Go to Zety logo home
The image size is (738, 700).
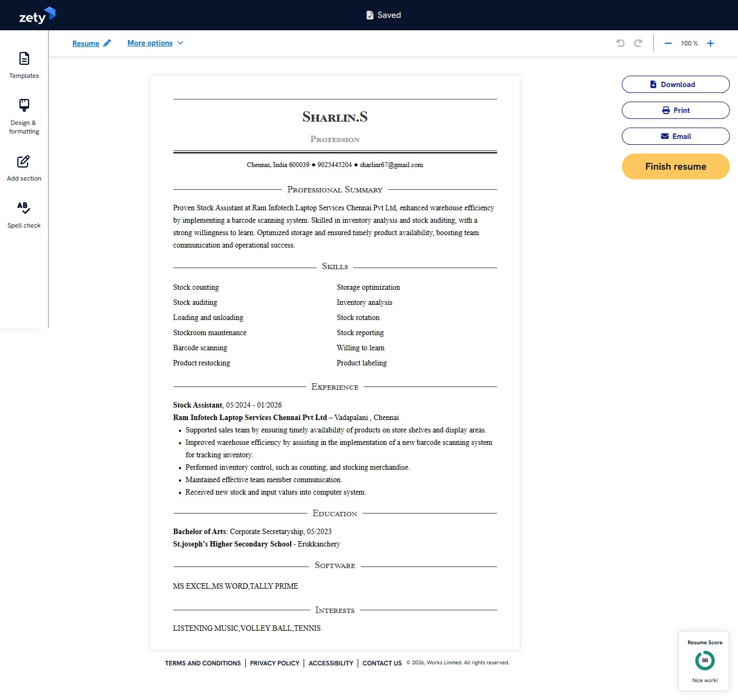37,15
